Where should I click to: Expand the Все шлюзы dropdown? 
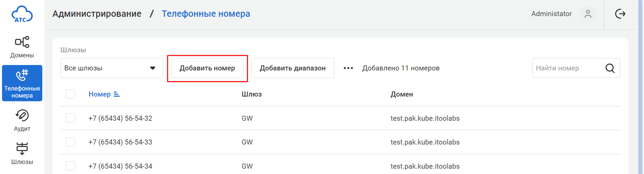click(x=111, y=68)
